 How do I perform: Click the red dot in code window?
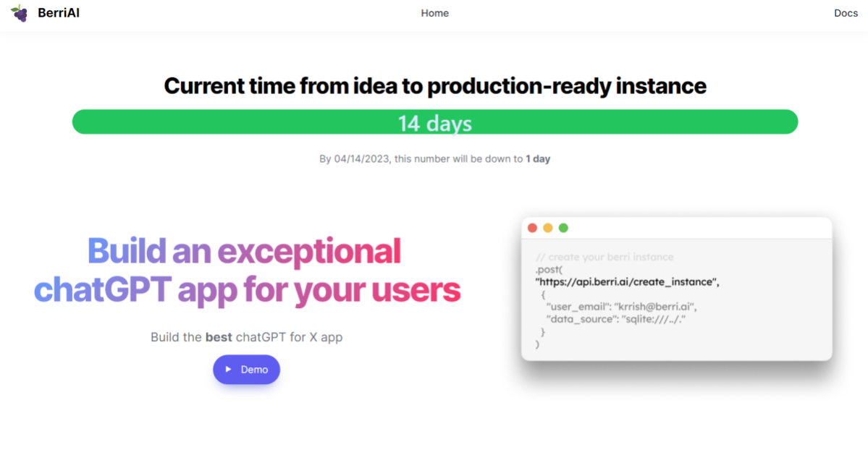532,228
